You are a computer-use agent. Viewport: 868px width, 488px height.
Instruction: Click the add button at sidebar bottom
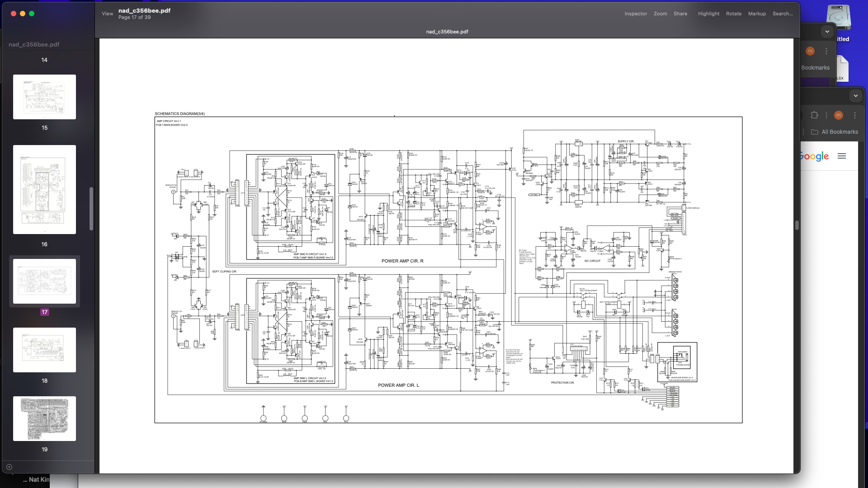9,467
